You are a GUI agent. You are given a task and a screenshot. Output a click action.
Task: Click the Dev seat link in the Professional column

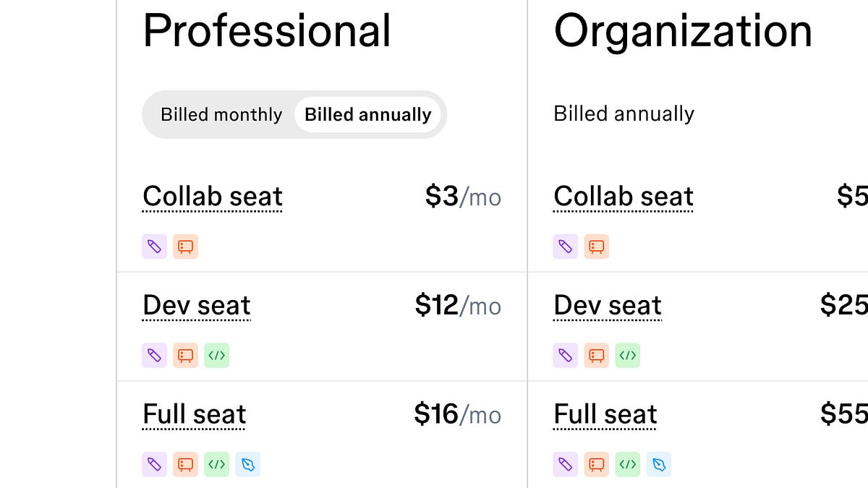[x=196, y=305]
